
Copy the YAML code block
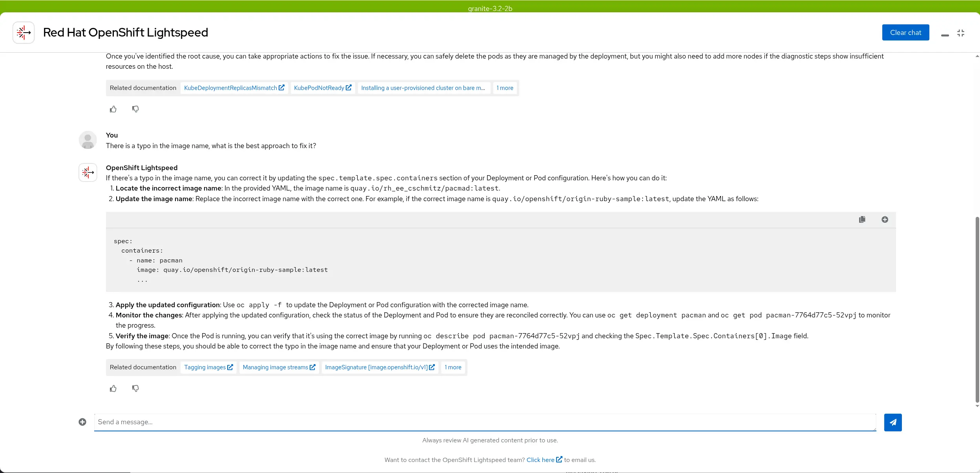862,220
